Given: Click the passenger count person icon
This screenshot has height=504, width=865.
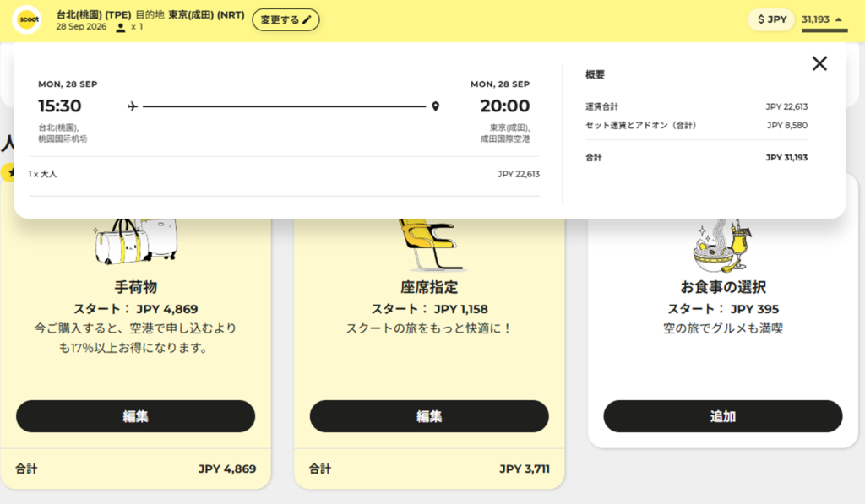Looking at the screenshot, I should tap(121, 27).
